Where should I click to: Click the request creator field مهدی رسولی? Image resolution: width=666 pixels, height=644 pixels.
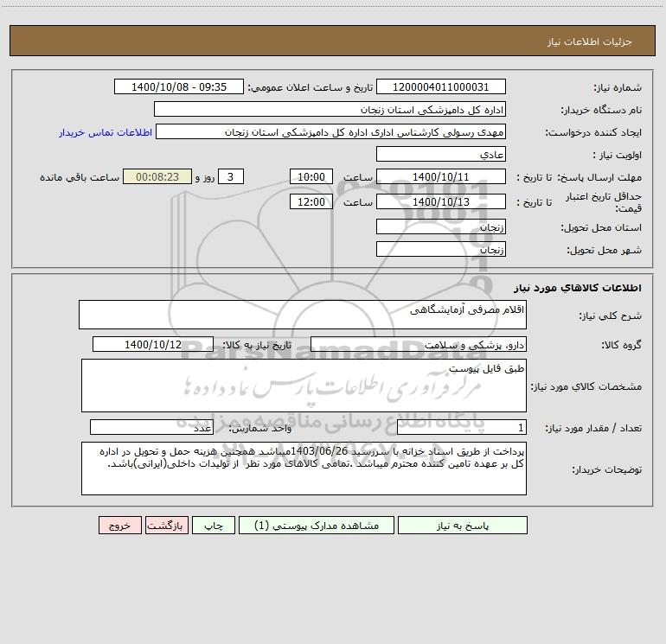coord(331,131)
